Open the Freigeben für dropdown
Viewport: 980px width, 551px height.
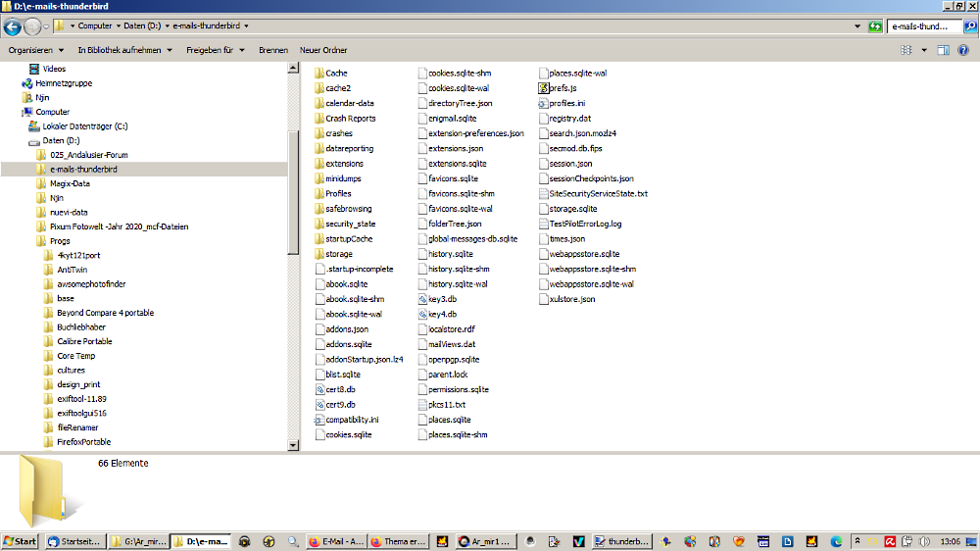(x=215, y=50)
